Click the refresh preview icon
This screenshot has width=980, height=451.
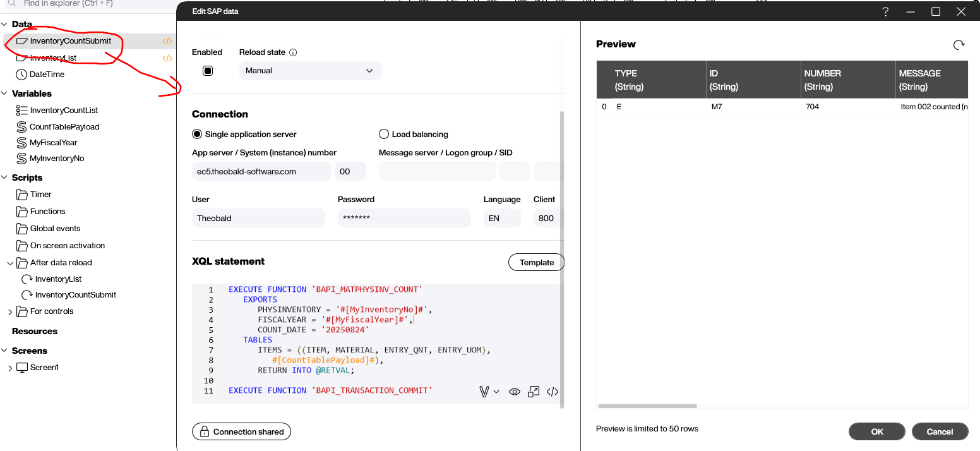pyautogui.click(x=959, y=45)
